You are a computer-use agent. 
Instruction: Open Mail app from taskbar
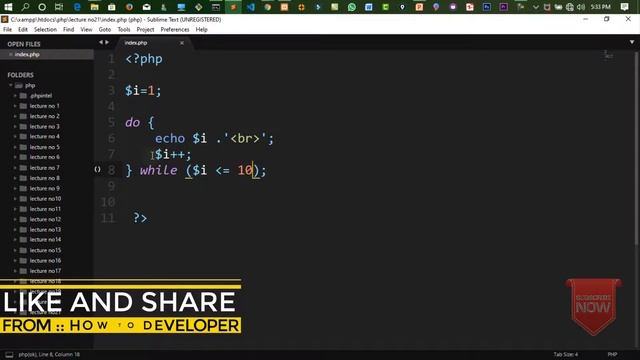tap(146, 7)
